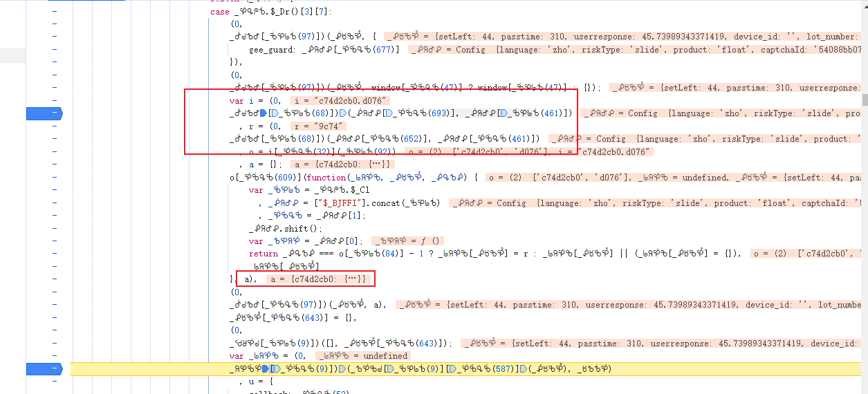
Task: Click the 'case' keyword at the top
Action: coord(220,12)
